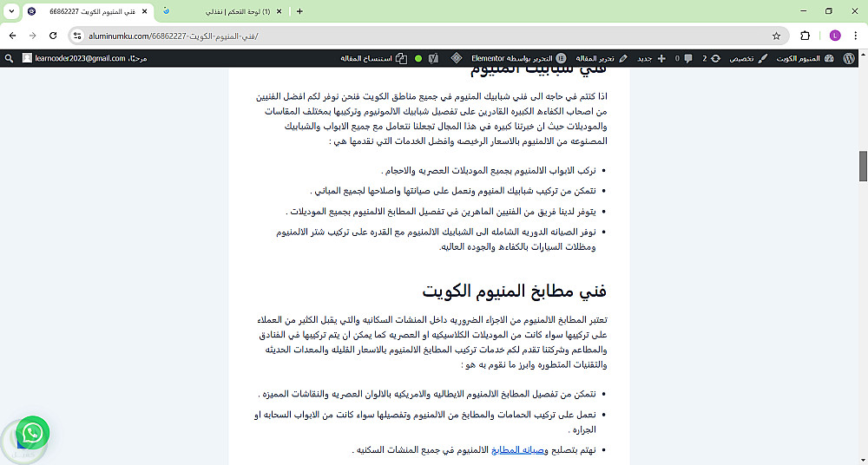Screen dimensions: 868x465
Task: Click bullet يتوفر لدينا فريق من الفنيين
Action: (x=441, y=212)
